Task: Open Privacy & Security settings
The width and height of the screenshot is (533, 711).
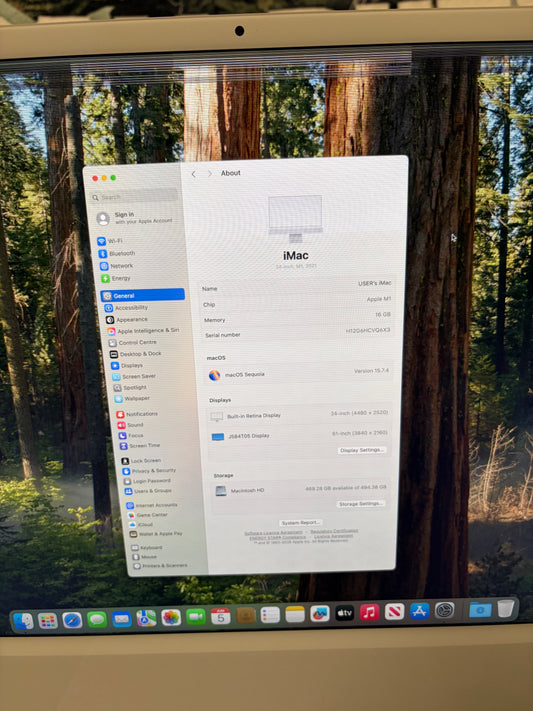Action: tap(149, 471)
